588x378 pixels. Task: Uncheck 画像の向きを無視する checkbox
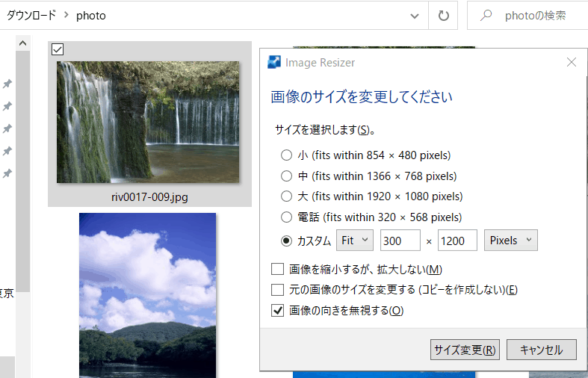[x=278, y=310]
